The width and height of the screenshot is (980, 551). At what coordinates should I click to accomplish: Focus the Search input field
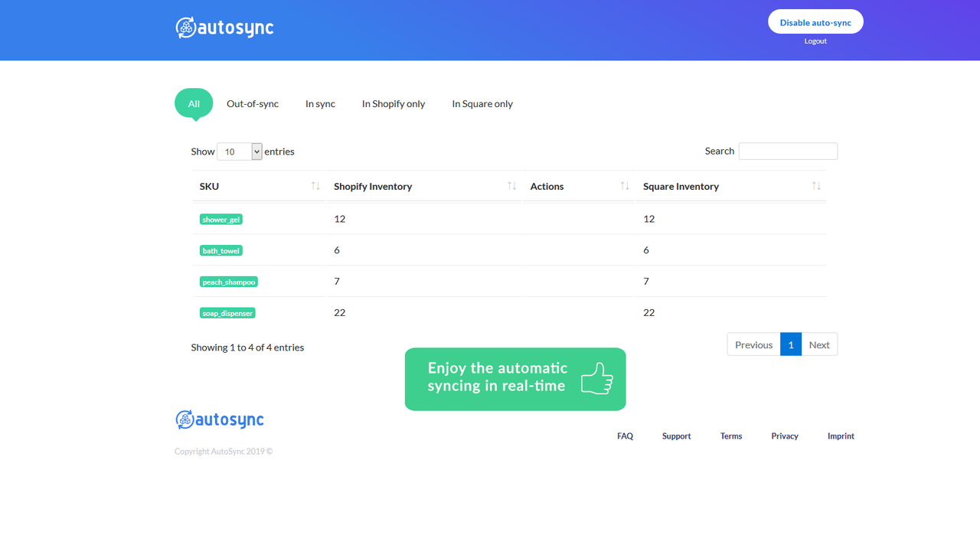tap(788, 152)
